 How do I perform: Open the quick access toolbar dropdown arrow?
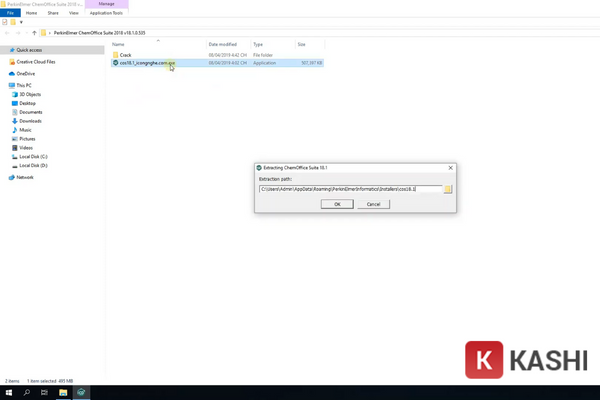(22, 21)
